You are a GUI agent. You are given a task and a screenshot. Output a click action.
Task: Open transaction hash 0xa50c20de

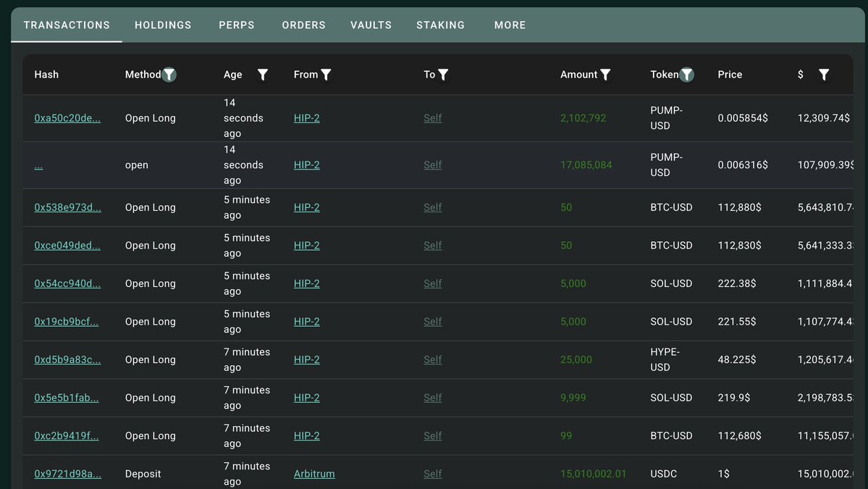pyautogui.click(x=67, y=118)
